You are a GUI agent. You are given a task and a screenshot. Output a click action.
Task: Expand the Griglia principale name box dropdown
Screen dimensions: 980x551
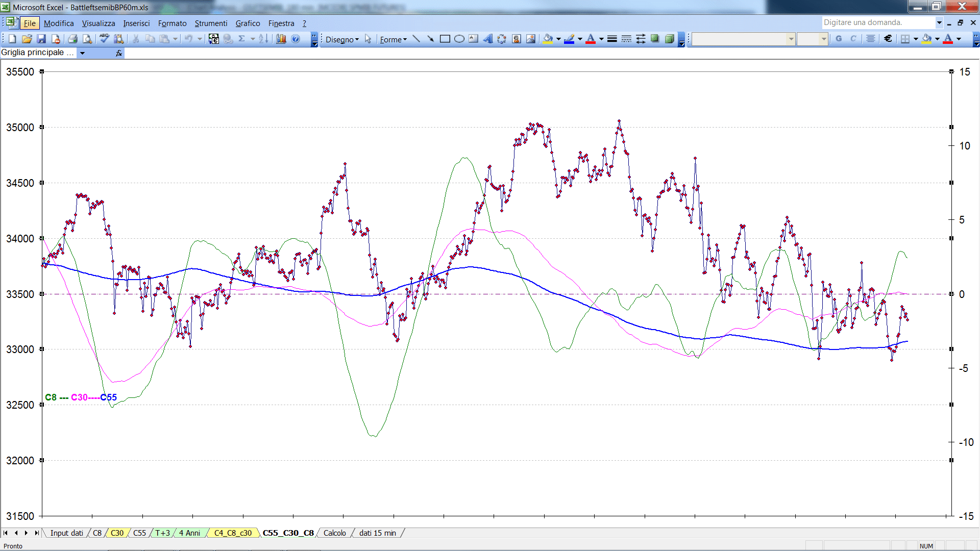[82, 53]
